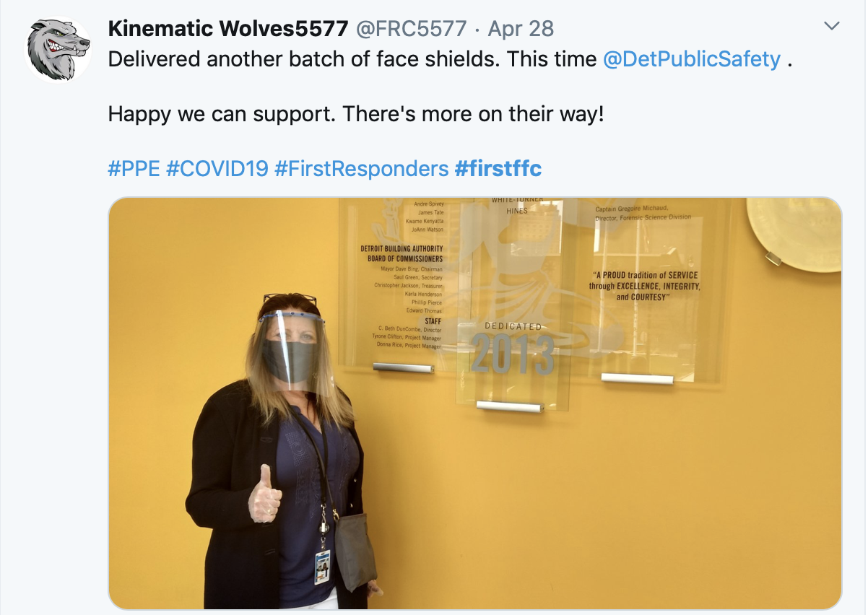The height and width of the screenshot is (615, 868).
Task: Click the "A PROUD tradition of SERVICE" plaque
Action: pyautogui.click(x=644, y=286)
